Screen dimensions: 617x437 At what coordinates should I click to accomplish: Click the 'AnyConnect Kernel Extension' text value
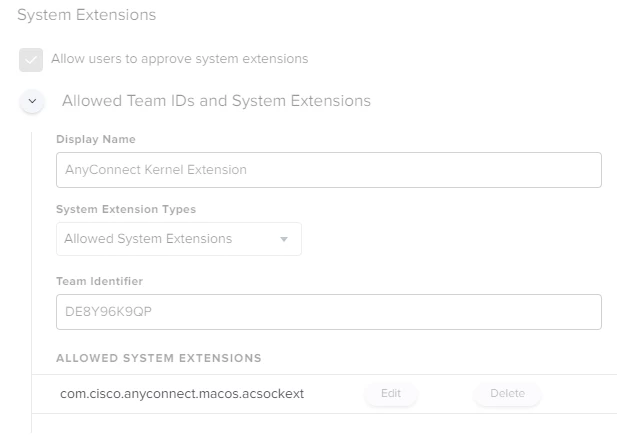[x=156, y=170]
